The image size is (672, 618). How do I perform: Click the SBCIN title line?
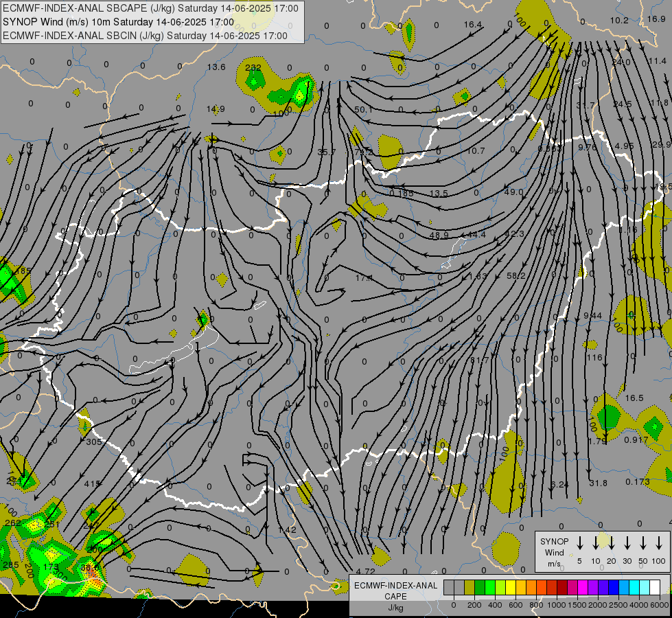(145, 36)
